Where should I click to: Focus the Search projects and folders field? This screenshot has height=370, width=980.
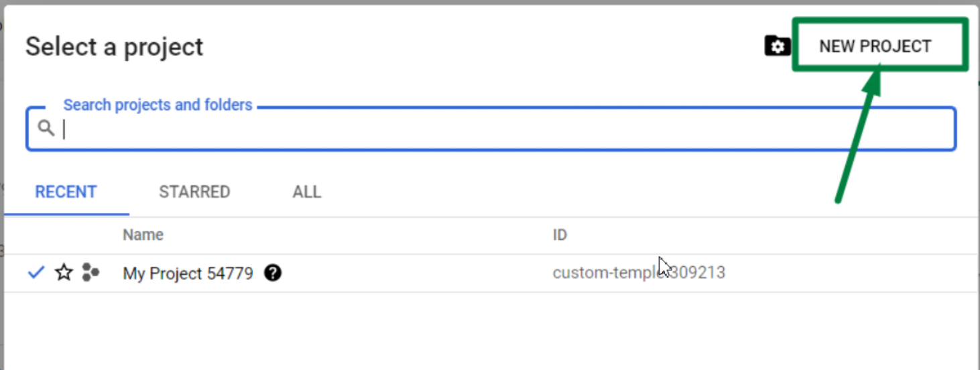491,129
